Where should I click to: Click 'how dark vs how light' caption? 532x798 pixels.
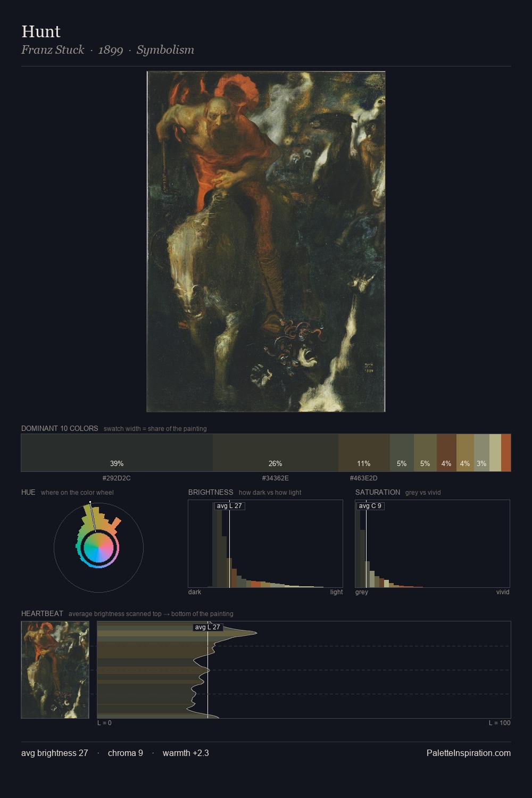[270, 493]
